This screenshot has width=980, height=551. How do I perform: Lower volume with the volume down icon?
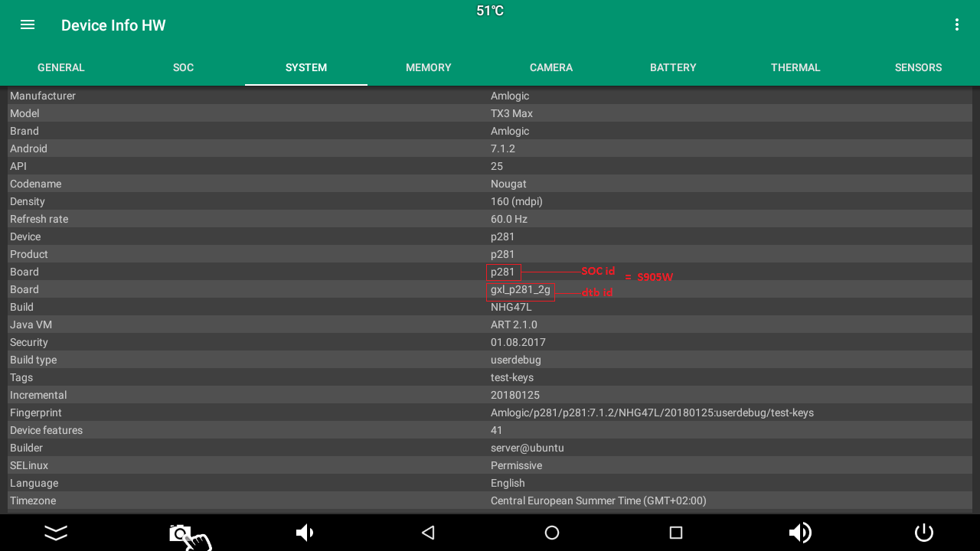[x=305, y=533]
